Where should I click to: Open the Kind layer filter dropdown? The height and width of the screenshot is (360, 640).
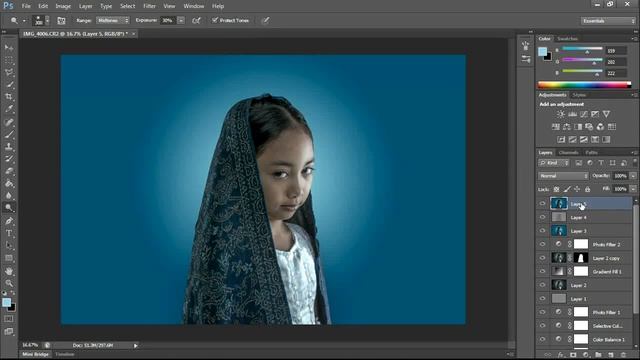coord(554,163)
